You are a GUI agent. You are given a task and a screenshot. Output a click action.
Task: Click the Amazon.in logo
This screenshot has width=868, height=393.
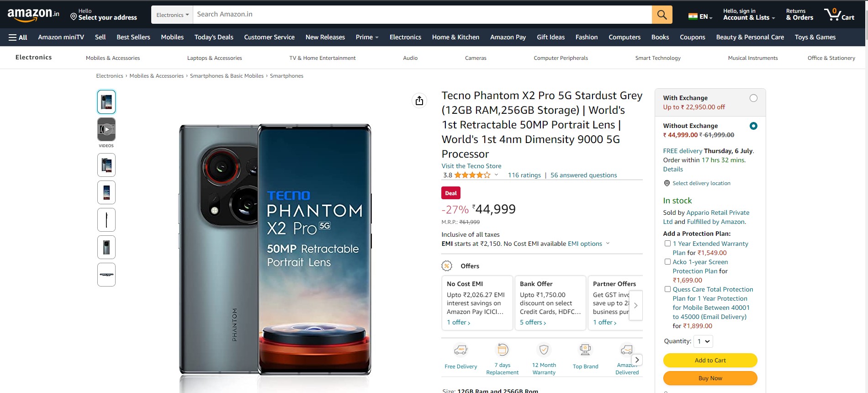(33, 15)
